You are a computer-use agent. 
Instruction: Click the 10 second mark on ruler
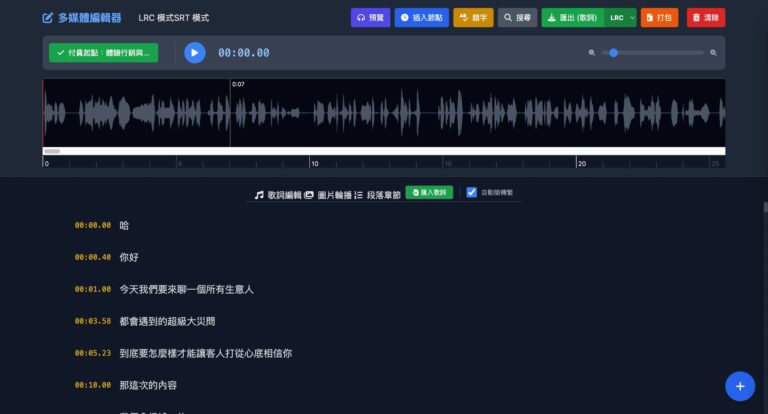click(314, 164)
